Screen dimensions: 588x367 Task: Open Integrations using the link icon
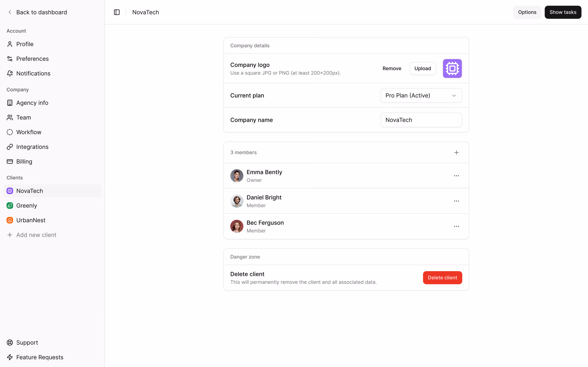click(10, 147)
